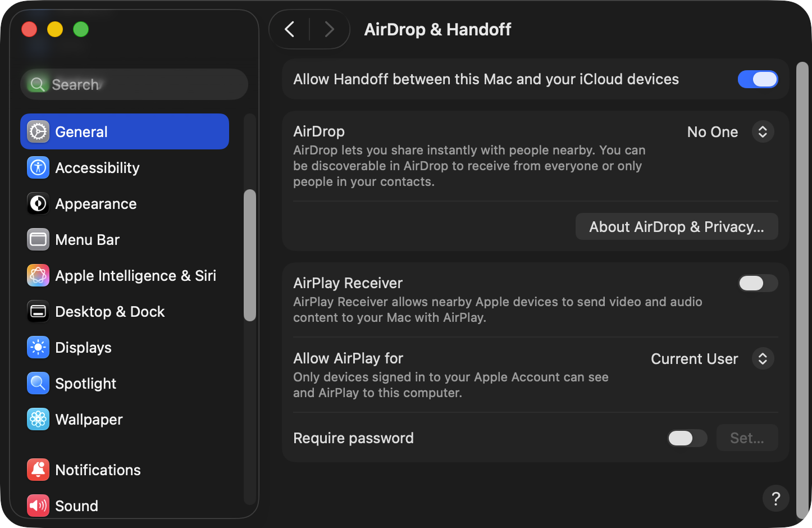812x528 pixels.
Task: Click the General gear icon in sidebar
Action: [38, 131]
